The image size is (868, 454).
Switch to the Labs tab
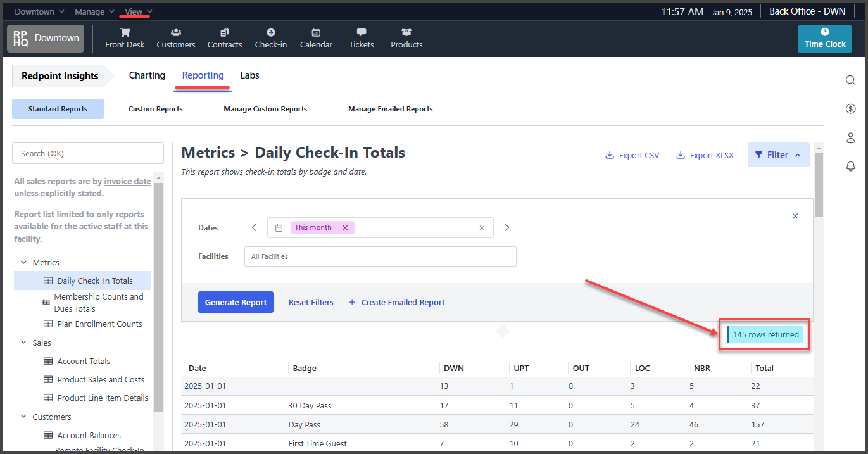pyautogui.click(x=249, y=75)
